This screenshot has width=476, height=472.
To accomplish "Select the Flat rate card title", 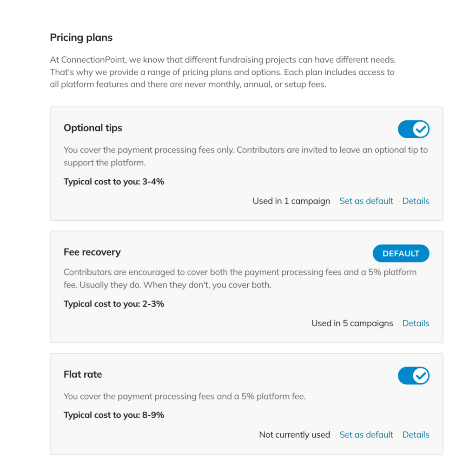I will coord(83,374).
